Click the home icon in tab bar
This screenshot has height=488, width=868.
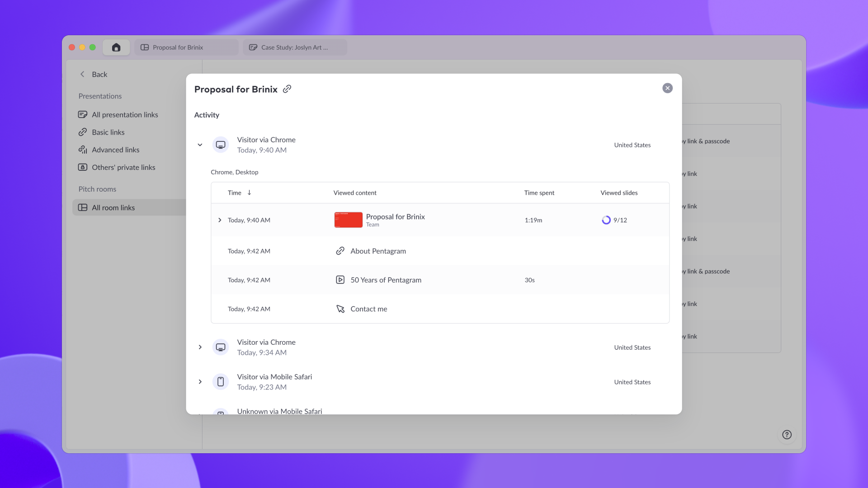pos(116,47)
